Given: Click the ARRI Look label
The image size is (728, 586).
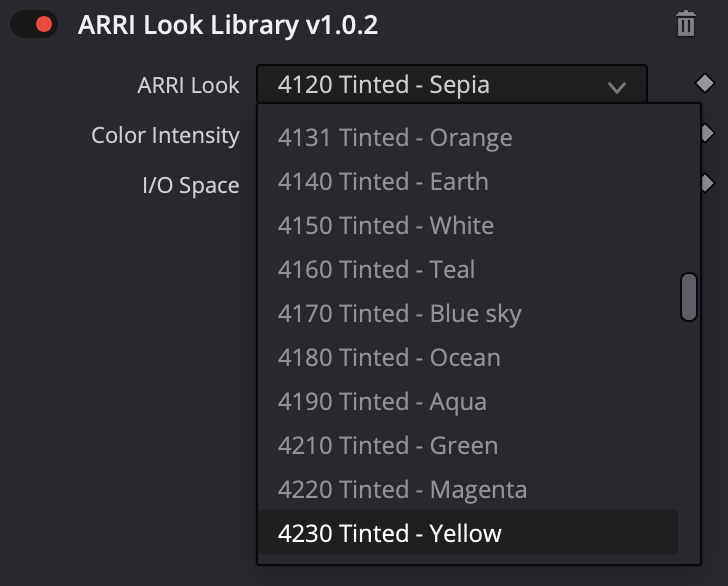Looking at the screenshot, I should pos(188,85).
